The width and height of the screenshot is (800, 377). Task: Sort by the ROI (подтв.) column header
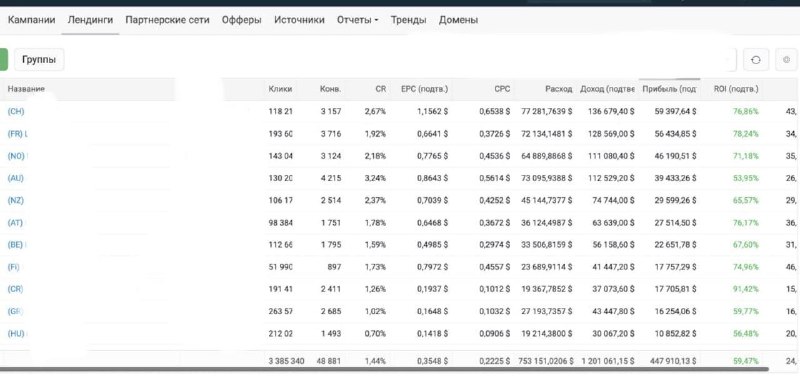click(736, 89)
